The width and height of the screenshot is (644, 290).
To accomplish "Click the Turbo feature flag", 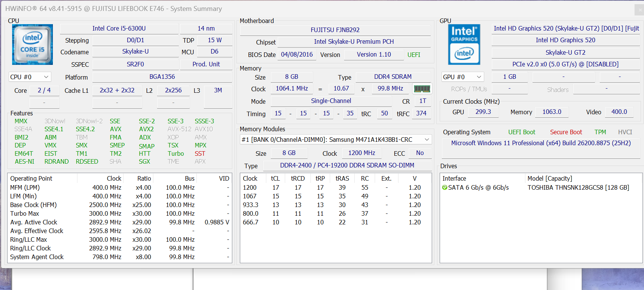I will 176,154.
